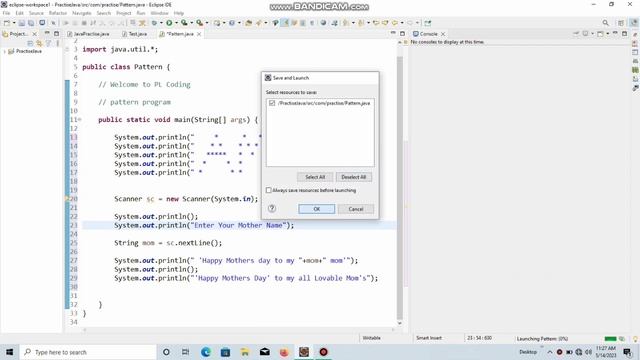Screen dimensions: 640x360
Task: Open the Source menu
Action: [36, 13]
